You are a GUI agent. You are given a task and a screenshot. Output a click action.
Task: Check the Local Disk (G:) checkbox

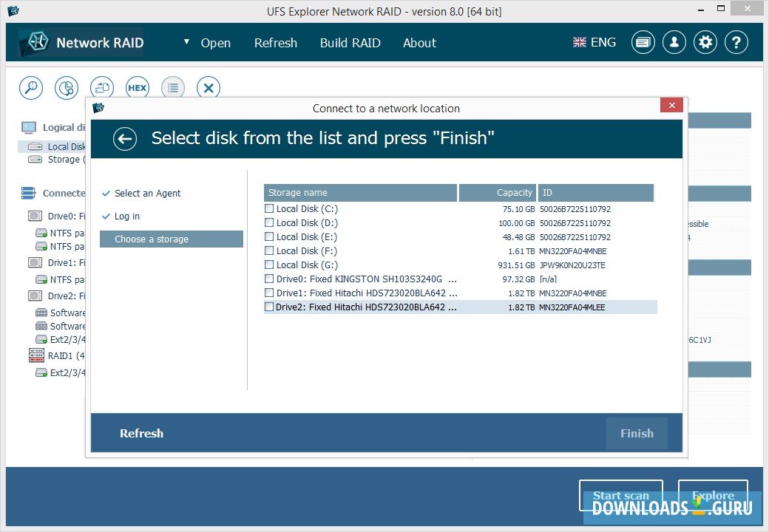(x=268, y=265)
